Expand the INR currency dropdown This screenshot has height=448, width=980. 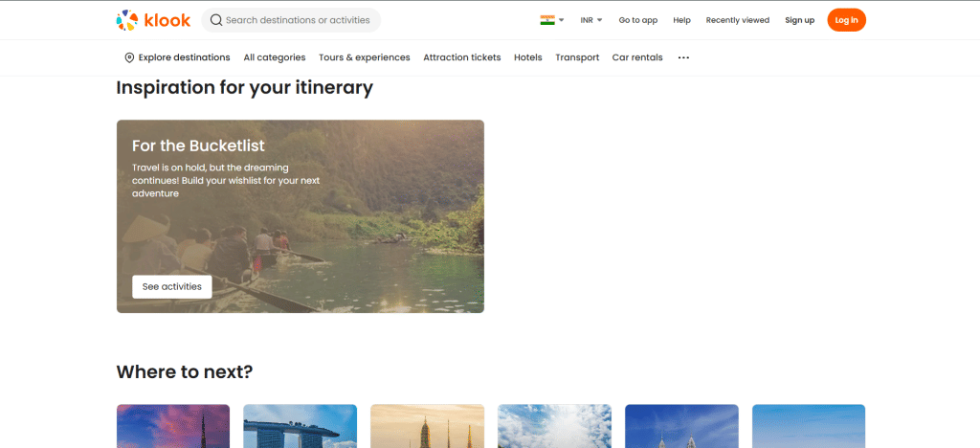[590, 20]
